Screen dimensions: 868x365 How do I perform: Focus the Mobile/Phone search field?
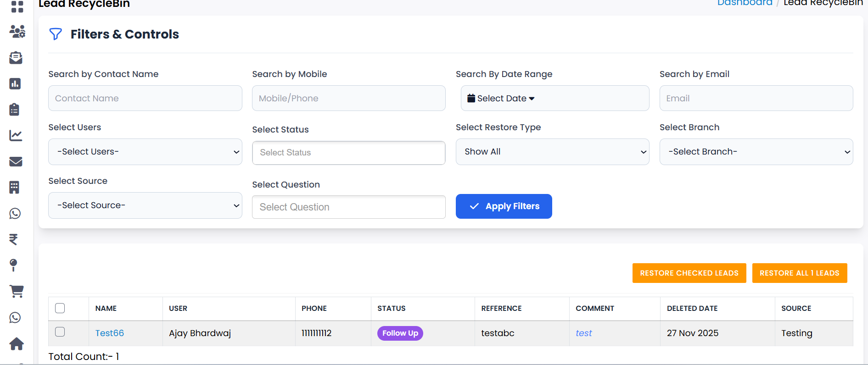349,98
